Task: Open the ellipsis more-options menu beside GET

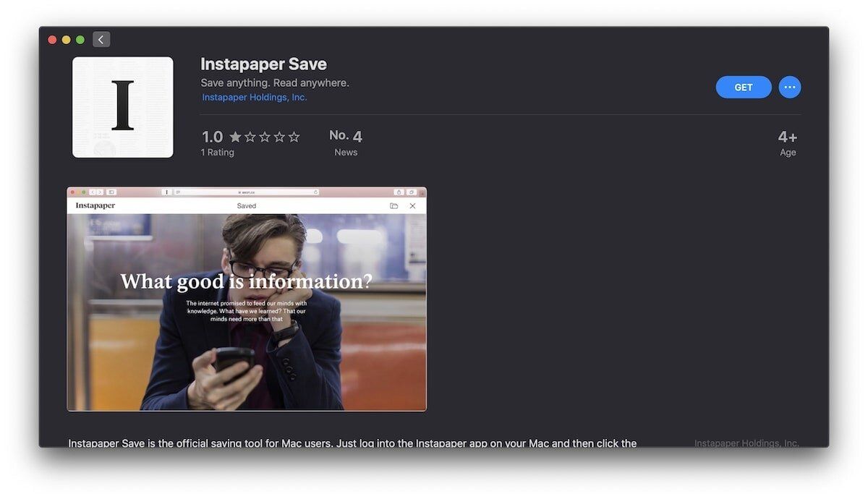Action: [789, 87]
